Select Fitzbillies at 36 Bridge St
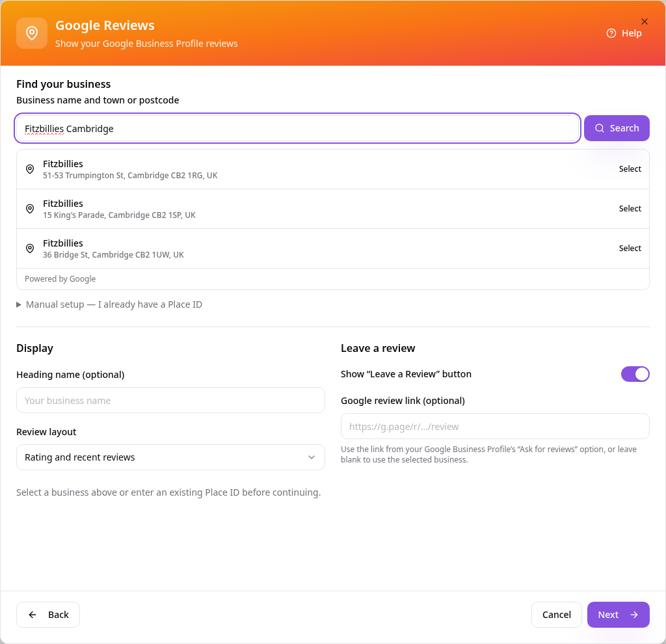This screenshot has width=666, height=644. click(x=630, y=248)
